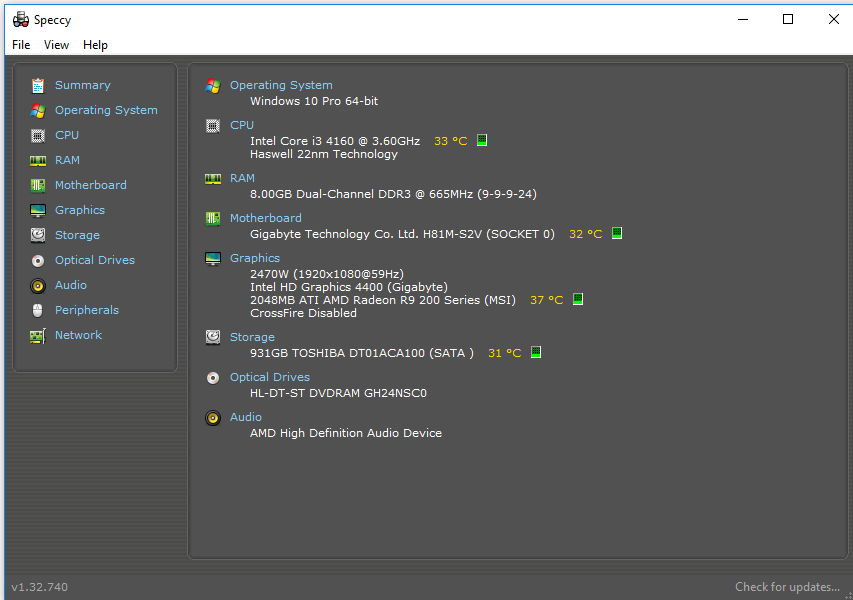Open Audio section in the sidebar

click(x=71, y=286)
